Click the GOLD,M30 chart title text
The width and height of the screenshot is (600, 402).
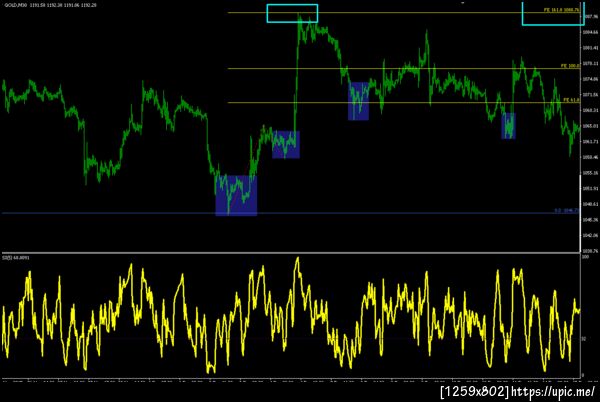pyautogui.click(x=50, y=5)
